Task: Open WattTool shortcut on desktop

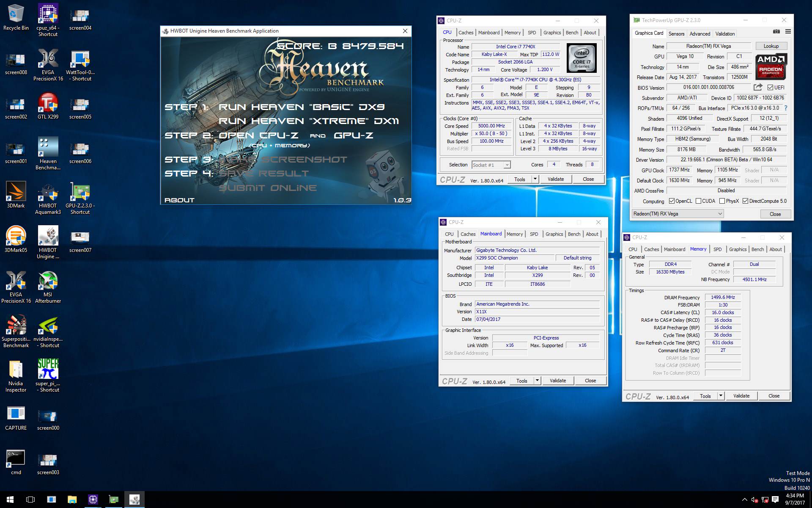Action: point(80,64)
